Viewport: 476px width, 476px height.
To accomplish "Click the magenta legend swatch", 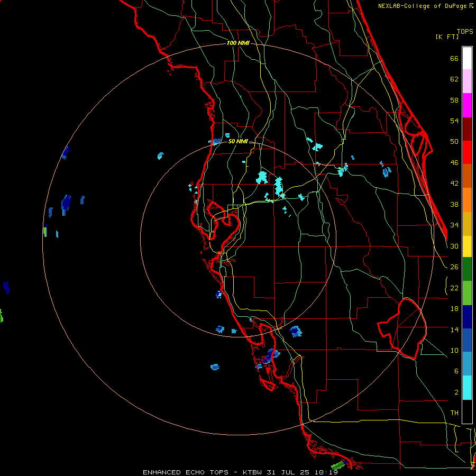I will 467,105.
